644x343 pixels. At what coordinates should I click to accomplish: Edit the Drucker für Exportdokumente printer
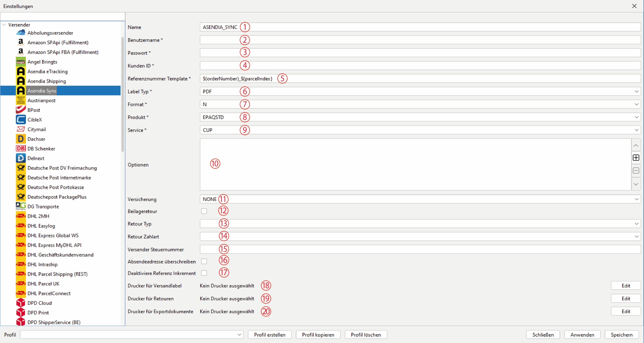pos(626,311)
